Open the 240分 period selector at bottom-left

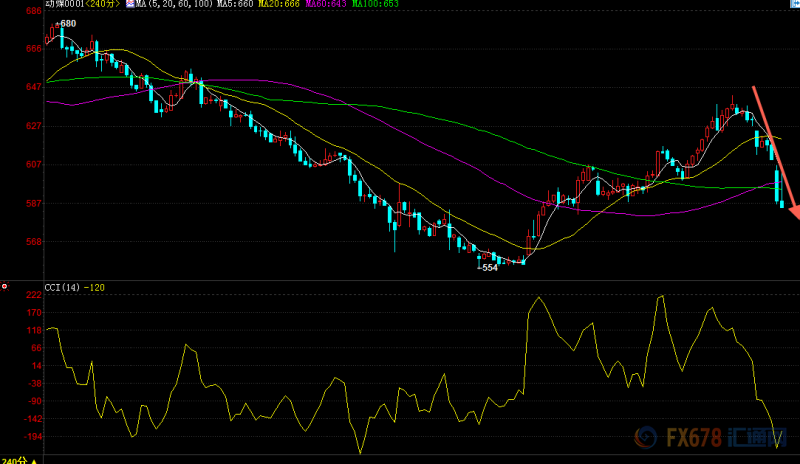pyautogui.click(x=16, y=459)
